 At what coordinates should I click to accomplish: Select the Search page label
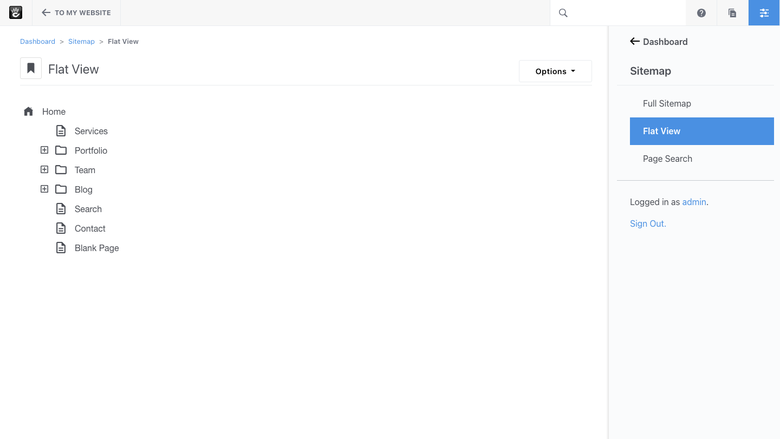tap(88, 209)
